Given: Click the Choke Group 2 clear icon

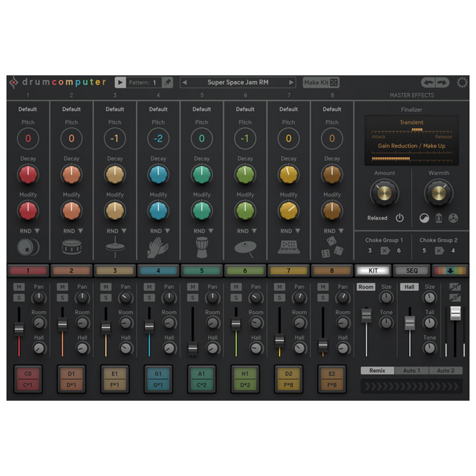Looking at the screenshot, I should pyautogui.click(x=439, y=251).
